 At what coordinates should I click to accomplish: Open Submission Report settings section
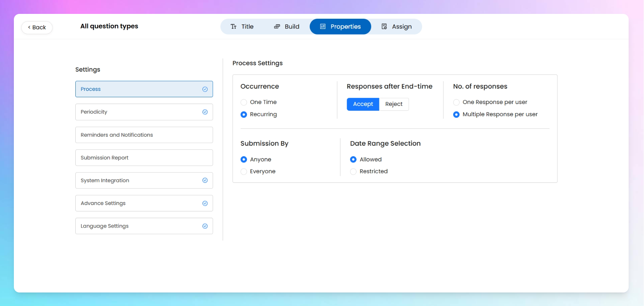(144, 158)
